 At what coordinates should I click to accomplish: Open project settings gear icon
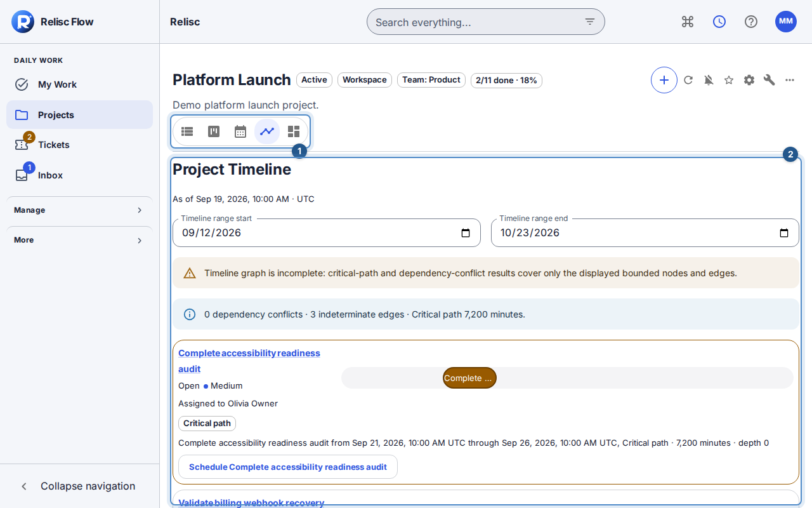click(x=749, y=80)
